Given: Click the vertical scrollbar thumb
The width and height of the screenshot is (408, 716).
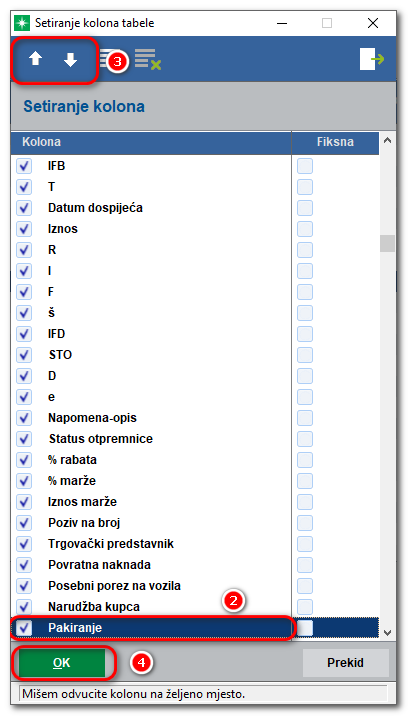Looking at the screenshot, I should [387, 243].
